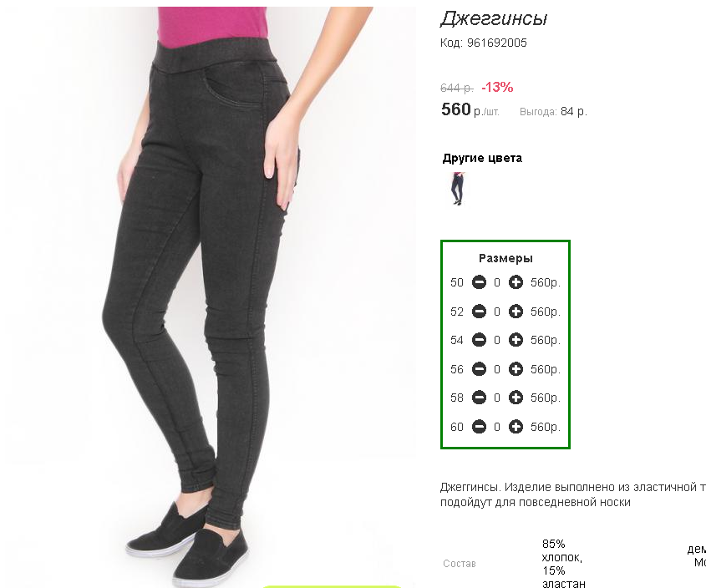Add one item of size 58
Viewport: 706px width, 588px height.
coord(516,398)
